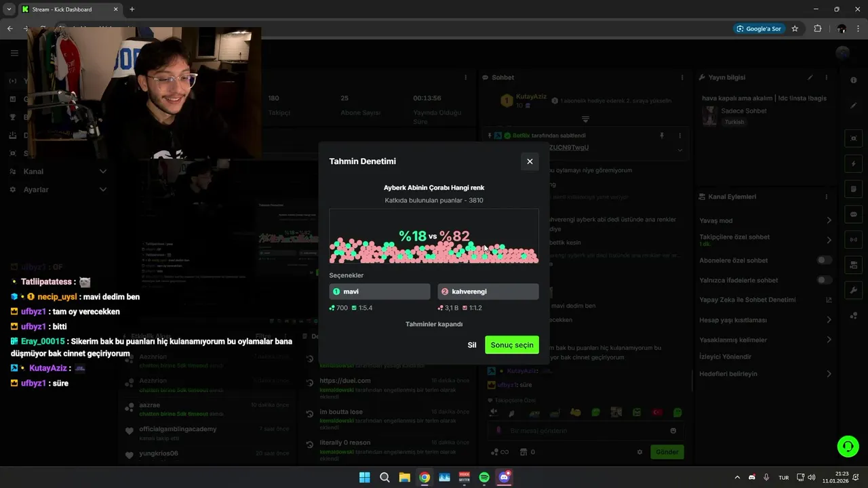868x488 pixels.
Task: Open Windows Start menu
Action: point(364,477)
